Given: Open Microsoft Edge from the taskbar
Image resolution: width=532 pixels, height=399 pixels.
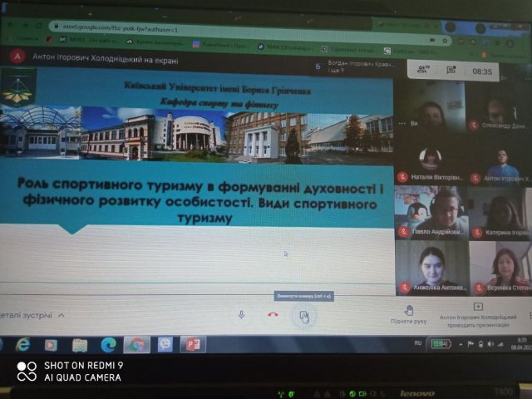Looking at the screenshot, I should [x=108, y=343].
